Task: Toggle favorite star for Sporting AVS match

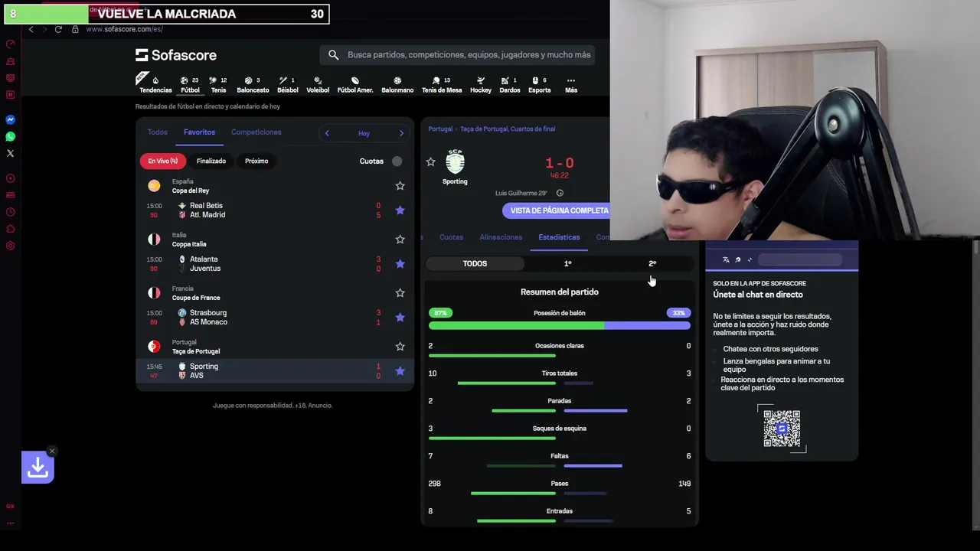Action: 400,370
